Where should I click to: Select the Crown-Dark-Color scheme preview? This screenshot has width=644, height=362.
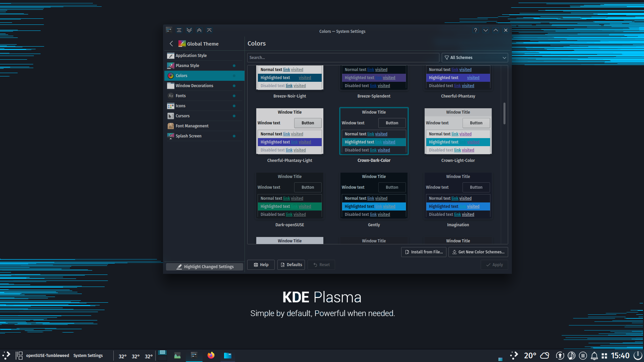(374, 131)
